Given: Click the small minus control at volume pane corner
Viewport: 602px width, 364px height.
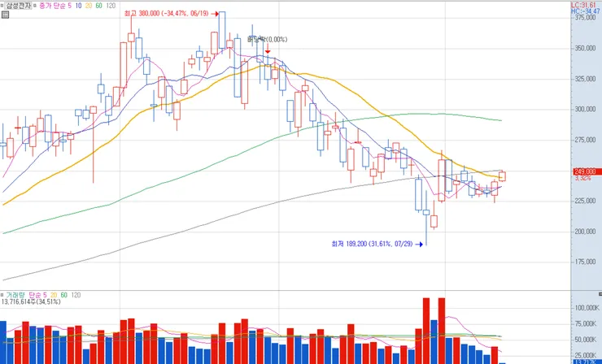Looking at the screenshot, I should (600, 294).
